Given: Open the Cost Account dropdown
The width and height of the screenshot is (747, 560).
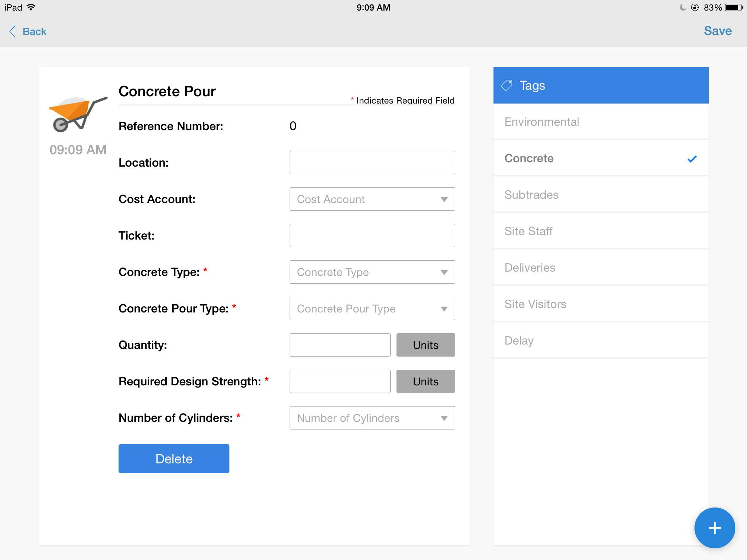Looking at the screenshot, I should [x=372, y=199].
